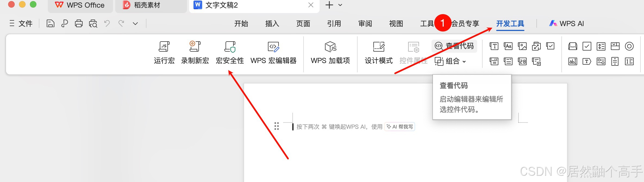Viewport: 644px width, 182px height.
Task: Click the undo arrow
Action: [x=107, y=24]
